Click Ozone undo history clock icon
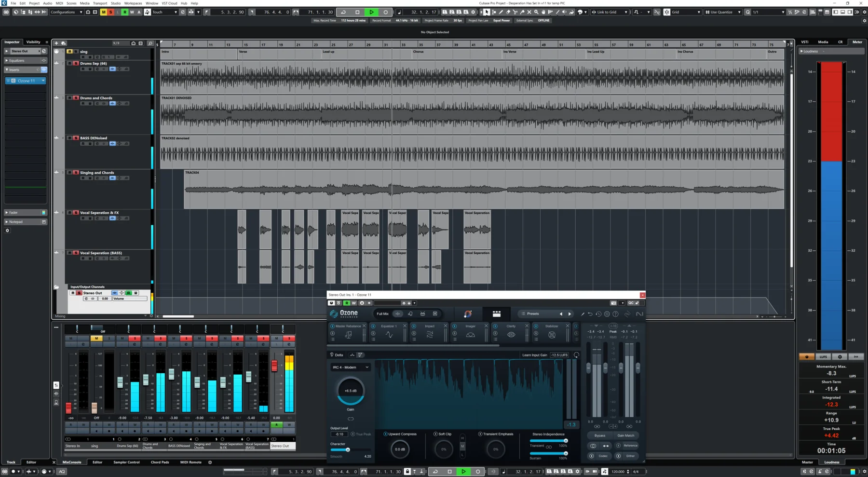Viewport: 868px width, 477px height. [x=598, y=314]
